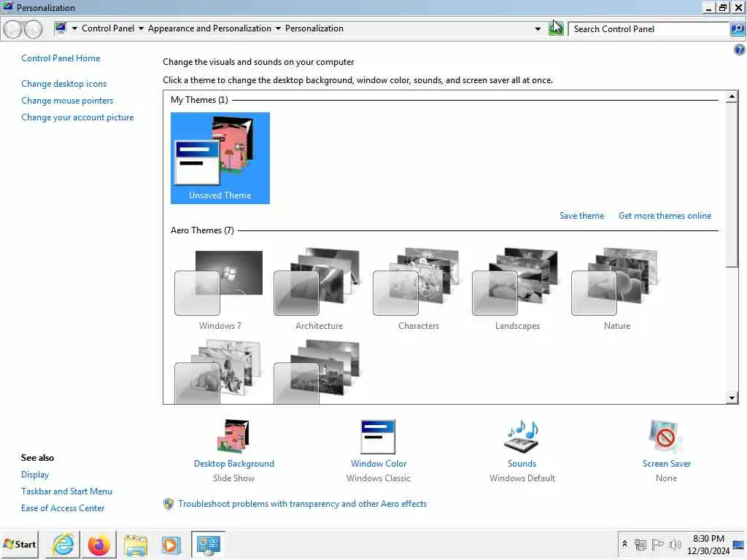Click the search magnifier icon

pyautogui.click(x=737, y=29)
